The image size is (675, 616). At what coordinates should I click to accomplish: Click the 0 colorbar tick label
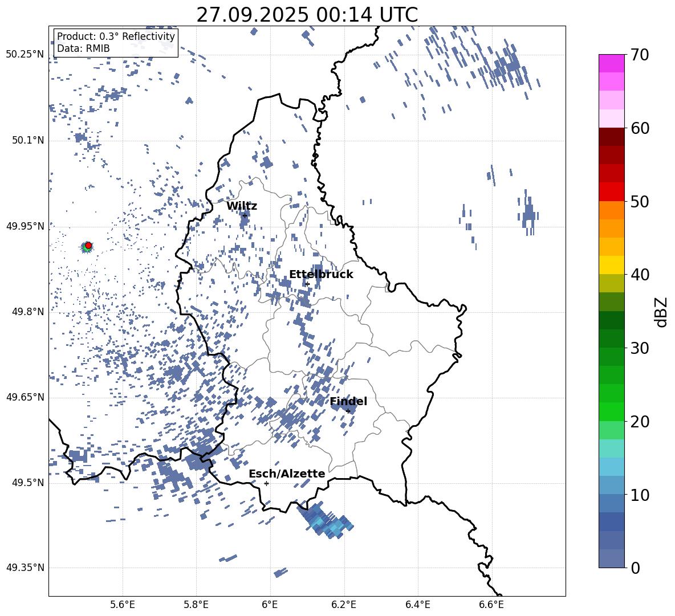tap(635, 568)
